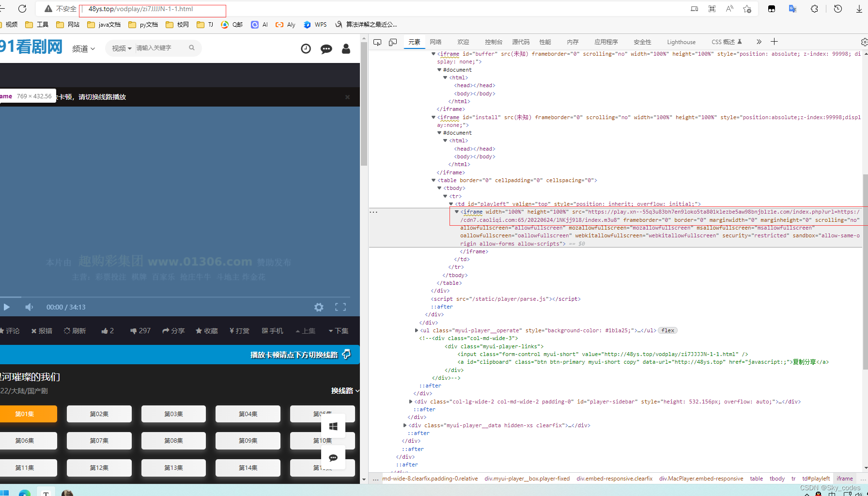Click the translate icon in browser toolbar
Image resolution: width=868 pixels, height=496 pixels.
coord(793,9)
